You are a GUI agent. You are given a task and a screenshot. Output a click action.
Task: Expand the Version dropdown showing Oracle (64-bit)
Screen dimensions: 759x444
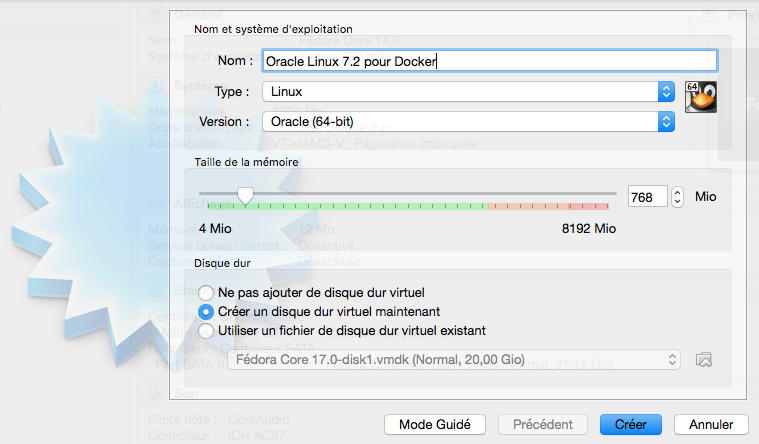(468, 121)
